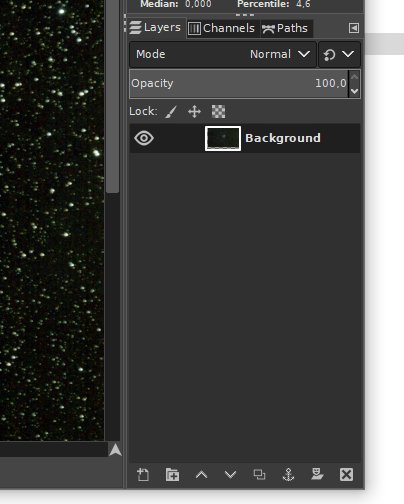Image resolution: width=404 pixels, height=504 pixels.
Task: Delete the current layer
Action: tap(346, 474)
